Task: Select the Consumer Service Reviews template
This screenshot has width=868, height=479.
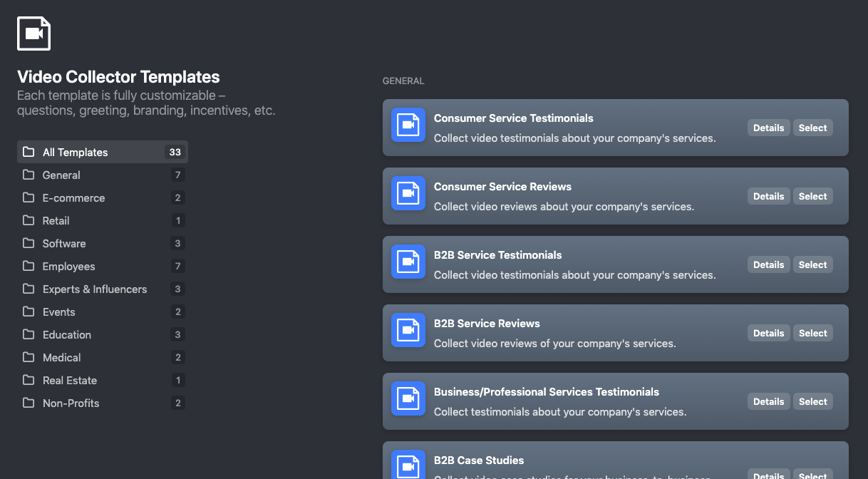Action: coord(812,196)
